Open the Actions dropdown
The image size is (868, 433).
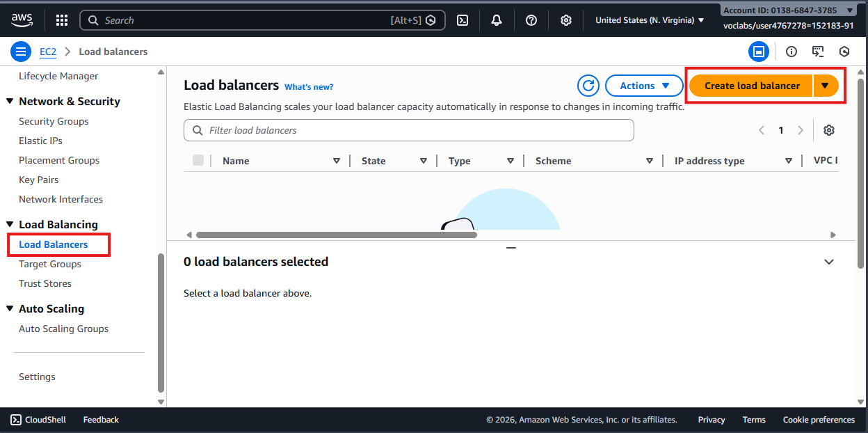click(644, 86)
